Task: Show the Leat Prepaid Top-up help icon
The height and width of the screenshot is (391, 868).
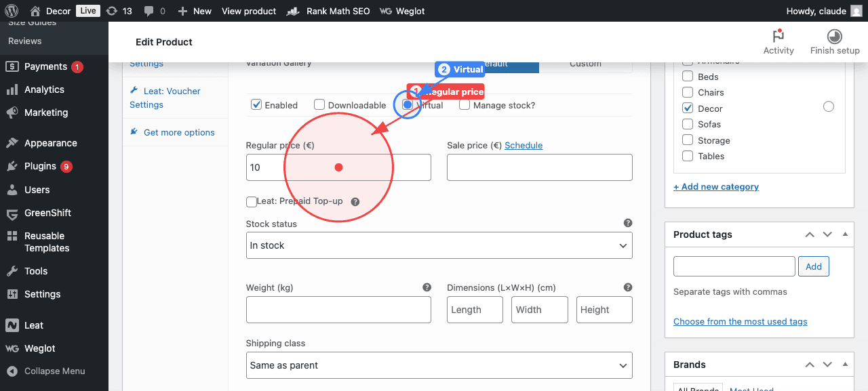Action: [x=355, y=202]
